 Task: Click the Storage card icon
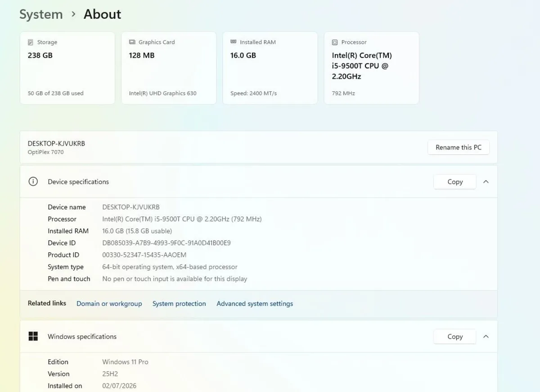(x=31, y=42)
